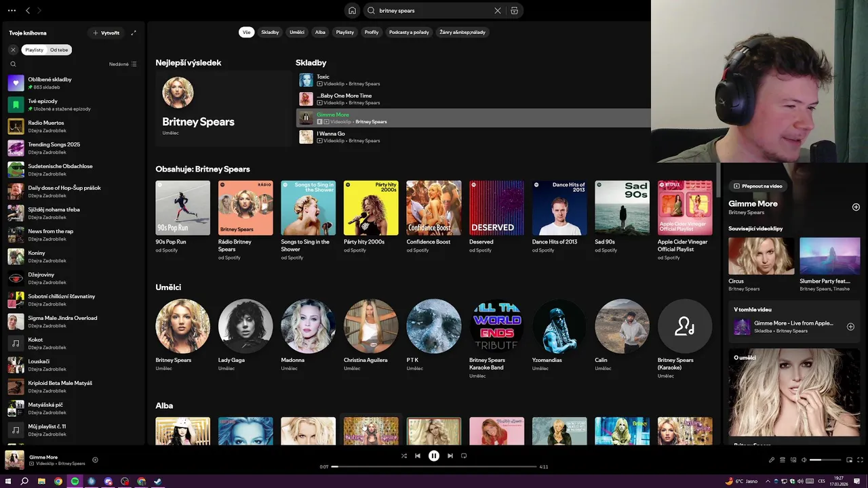Open the Nedávné sort dropdown
This screenshot has height=488, width=868.
pos(123,64)
